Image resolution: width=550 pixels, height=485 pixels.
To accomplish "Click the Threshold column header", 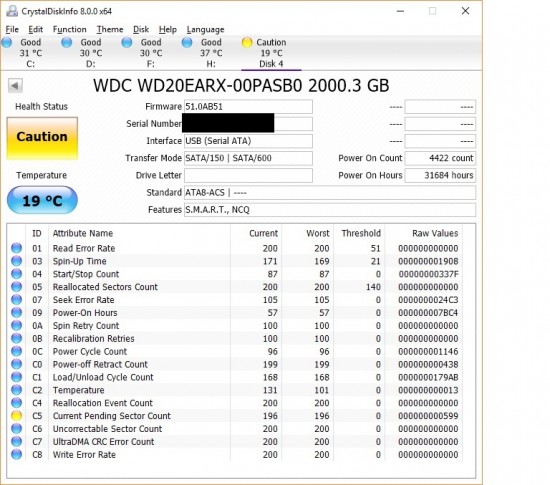I will click(361, 233).
